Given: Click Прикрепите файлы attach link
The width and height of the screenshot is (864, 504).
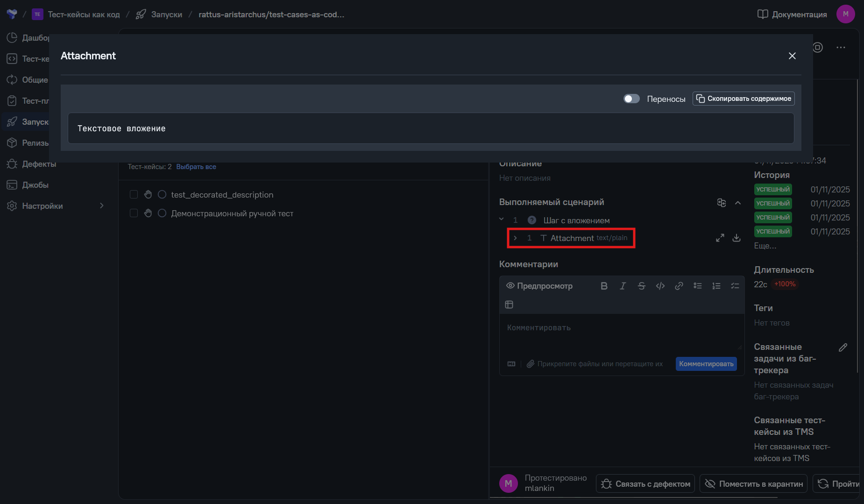Looking at the screenshot, I should point(595,364).
